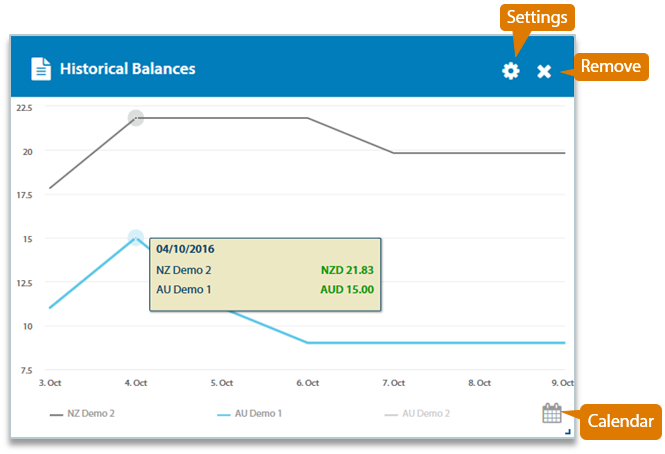This screenshot has width=665, height=454.
Task: Click the 04/10/2016 date in the tooltip
Action: [185, 249]
